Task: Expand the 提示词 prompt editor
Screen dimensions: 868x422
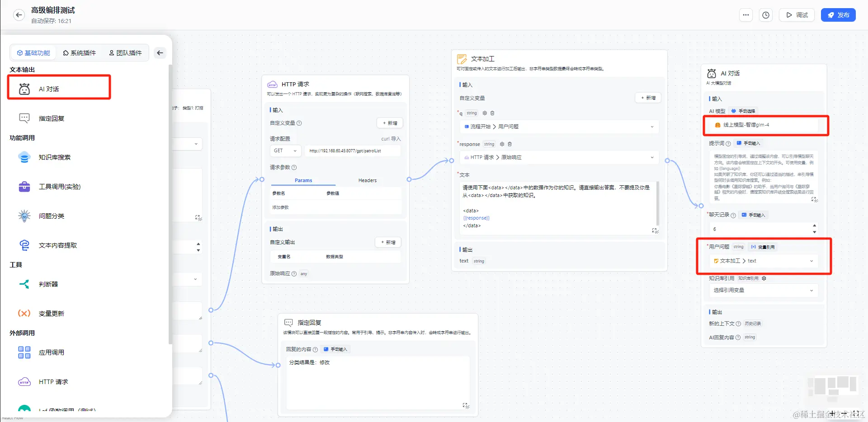Action: tap(814, 199)
